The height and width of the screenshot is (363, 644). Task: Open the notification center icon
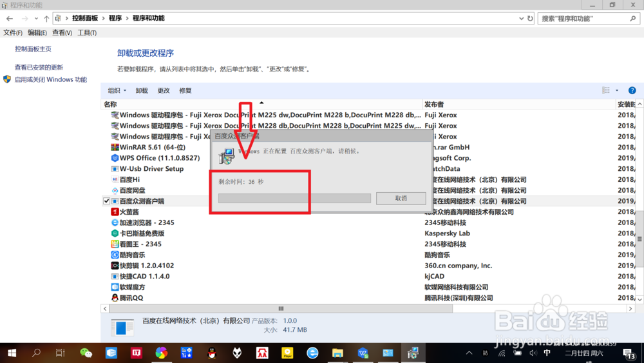pyautogui.click(x=629, y=353)
